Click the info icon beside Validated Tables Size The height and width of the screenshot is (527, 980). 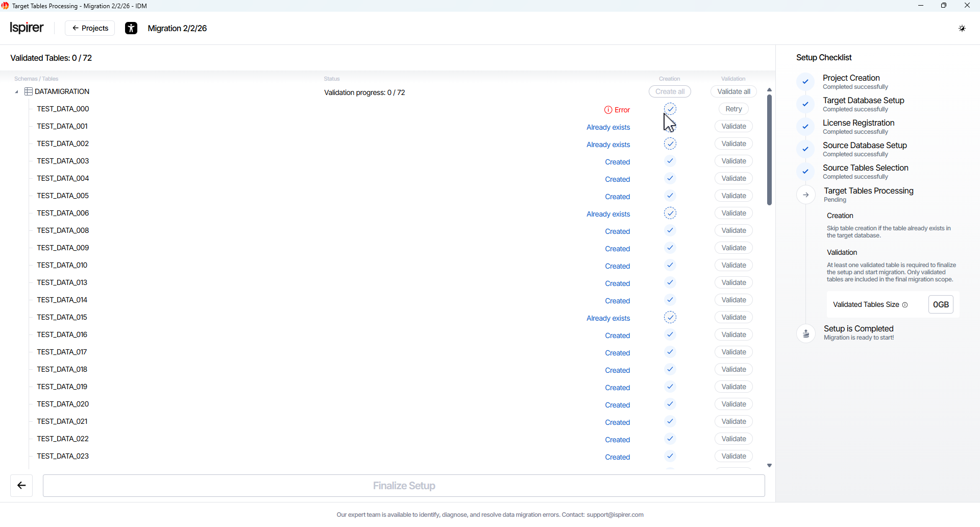[x=905, y=305]
